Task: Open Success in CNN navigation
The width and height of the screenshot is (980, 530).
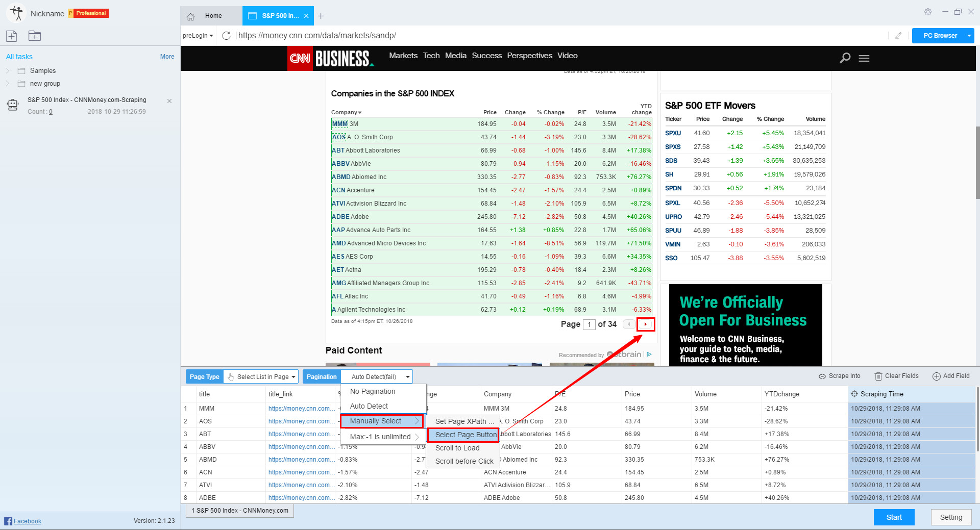Action: pos(487,56)
